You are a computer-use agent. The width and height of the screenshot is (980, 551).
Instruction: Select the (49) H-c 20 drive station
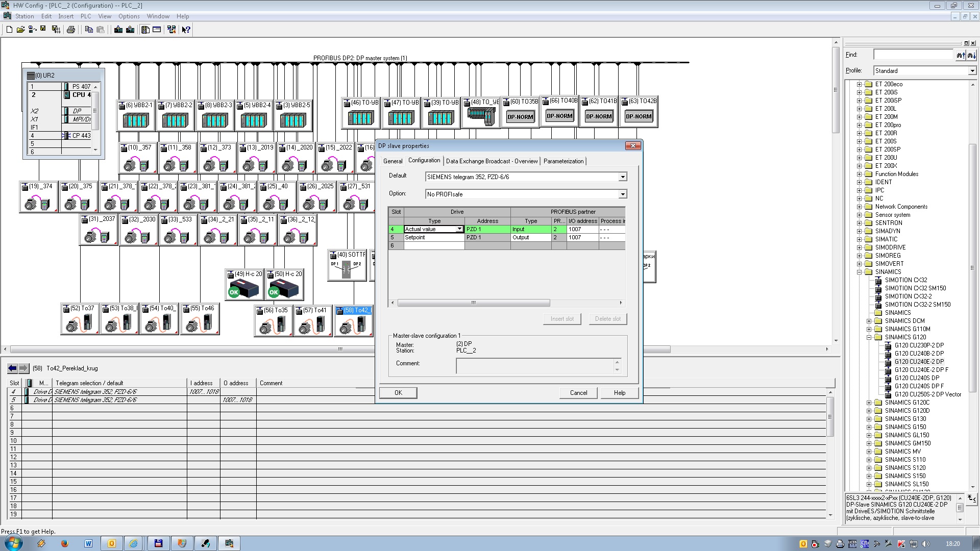pos(244,285)
